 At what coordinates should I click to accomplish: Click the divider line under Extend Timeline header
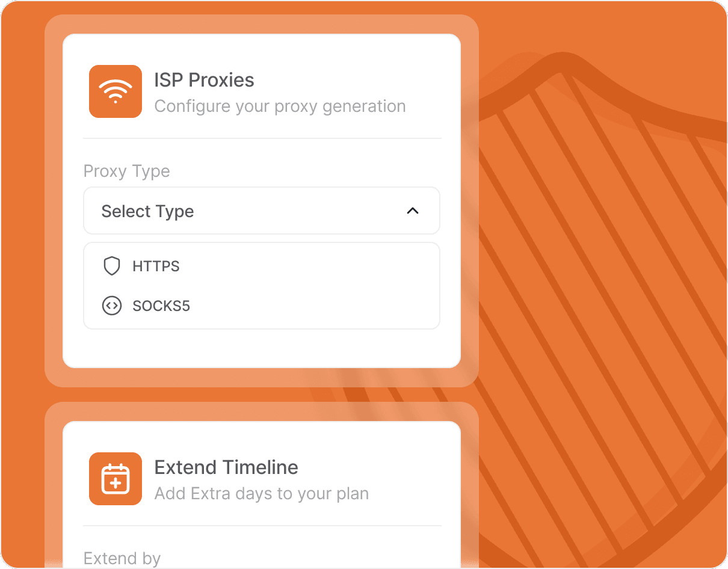262,526
